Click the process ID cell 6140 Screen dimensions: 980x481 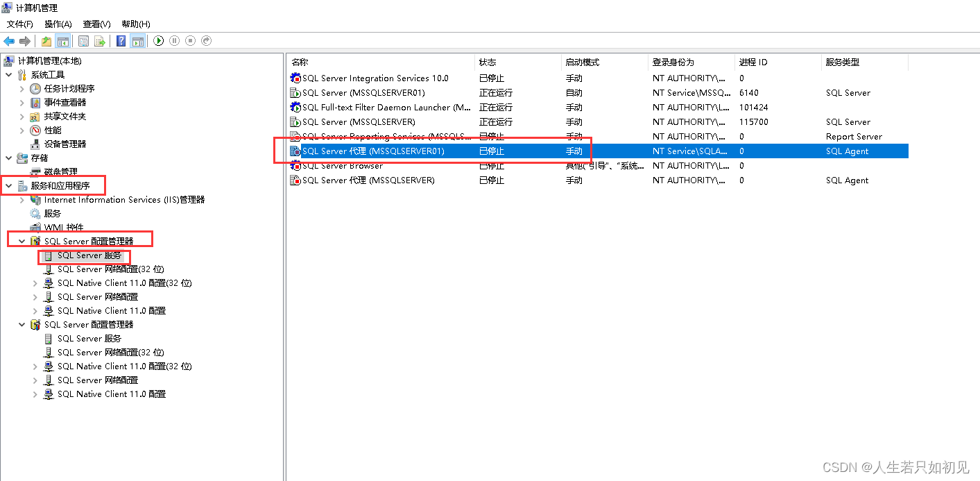coord(749,93)
